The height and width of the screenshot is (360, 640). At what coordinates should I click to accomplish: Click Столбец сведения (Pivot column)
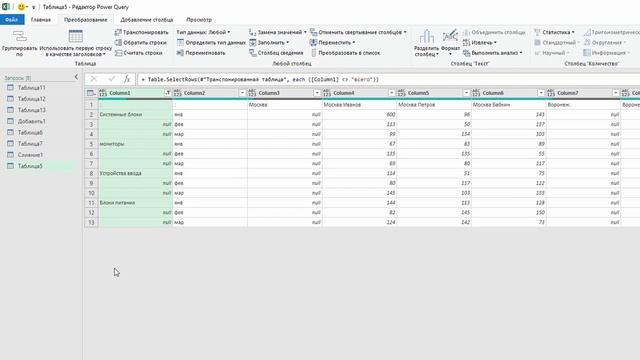point(276,53)
